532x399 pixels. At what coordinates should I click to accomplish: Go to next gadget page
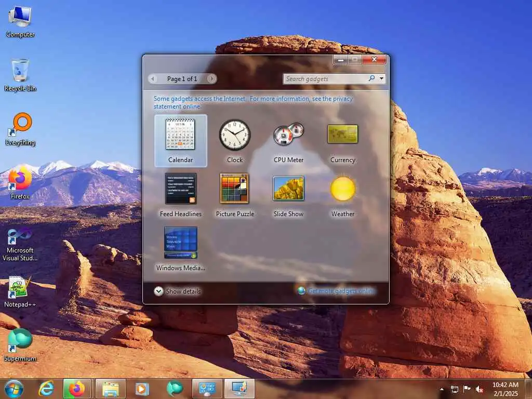point(211,79)
